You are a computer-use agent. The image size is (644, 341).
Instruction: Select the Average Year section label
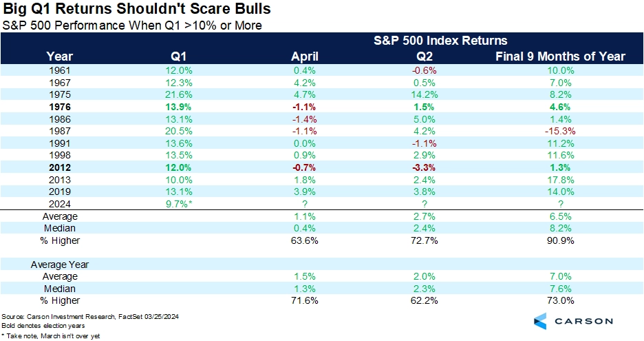click(x=58, y=265)
